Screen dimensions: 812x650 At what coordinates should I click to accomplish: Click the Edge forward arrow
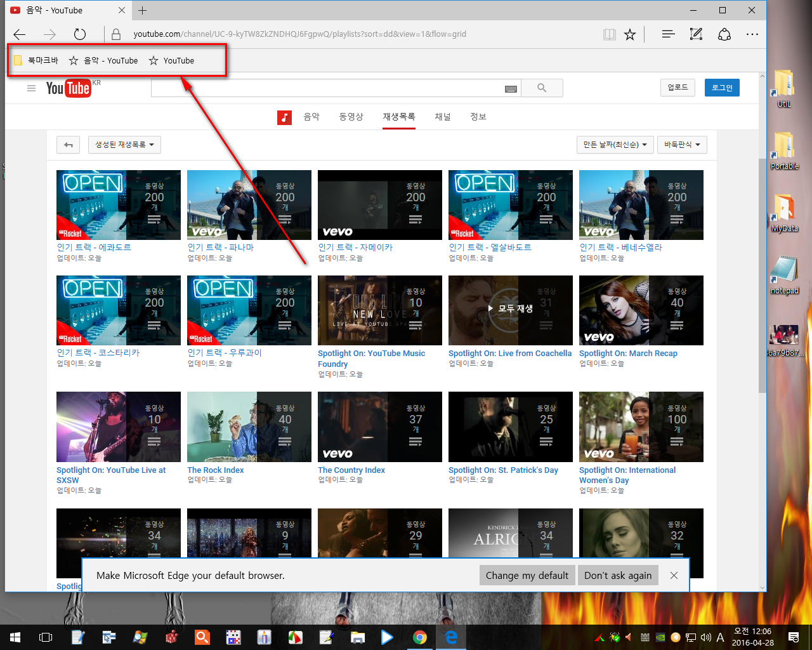pyautogui.click(x=49, y=34)
